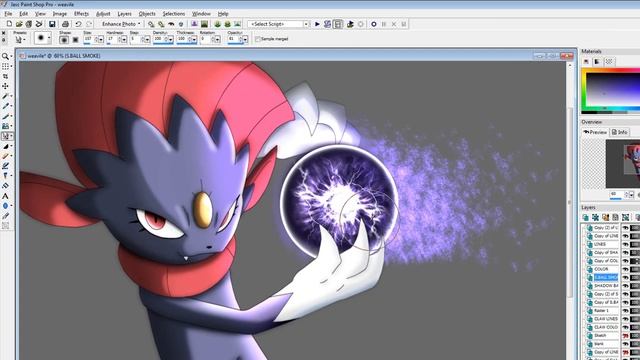Open the Layers menu
The width and height of the screenshot is (640, 360).
124,13
